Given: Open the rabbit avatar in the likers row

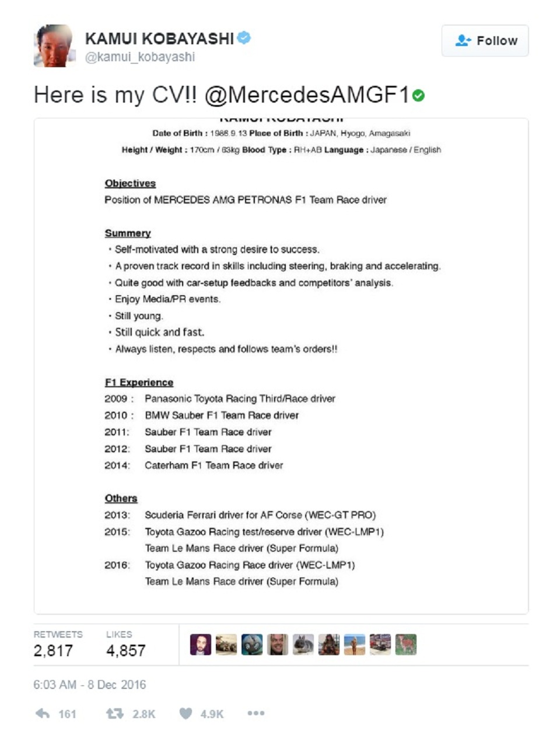Looking at the screenshot, I should 303,645.
